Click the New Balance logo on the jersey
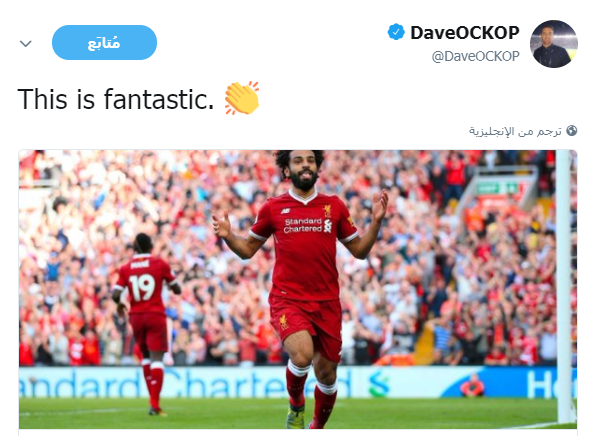The height and width of the screenshot is (436, 598). [285, 210]
